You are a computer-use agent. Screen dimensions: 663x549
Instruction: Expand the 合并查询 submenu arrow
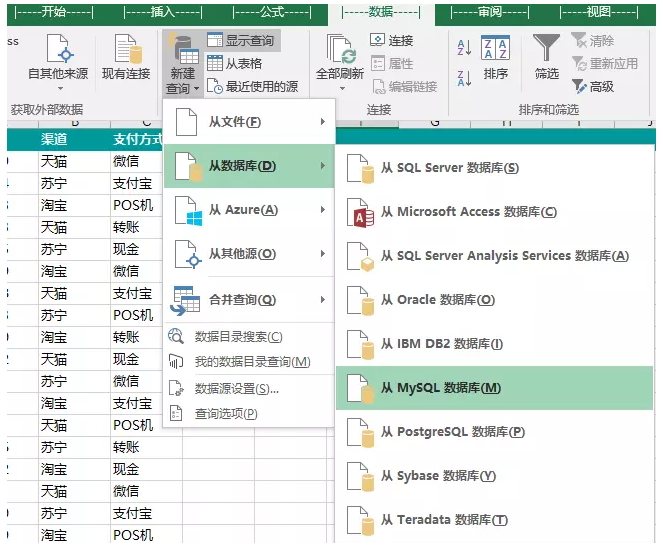click(323, 300)
